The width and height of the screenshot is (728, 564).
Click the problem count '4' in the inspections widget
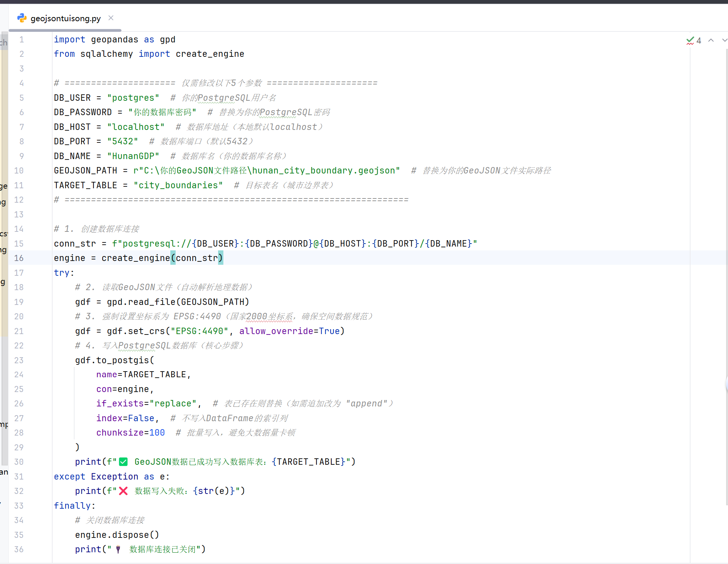tap(699, 40)
